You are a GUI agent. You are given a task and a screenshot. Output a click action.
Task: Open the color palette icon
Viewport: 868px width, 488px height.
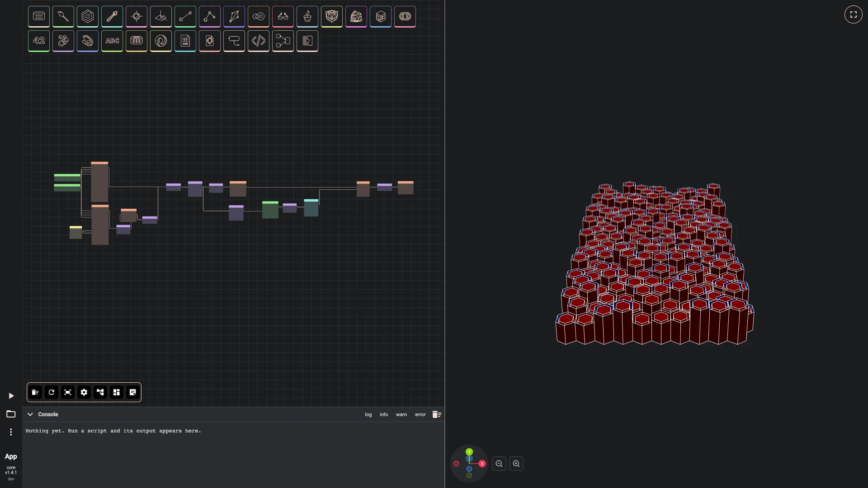88,41
